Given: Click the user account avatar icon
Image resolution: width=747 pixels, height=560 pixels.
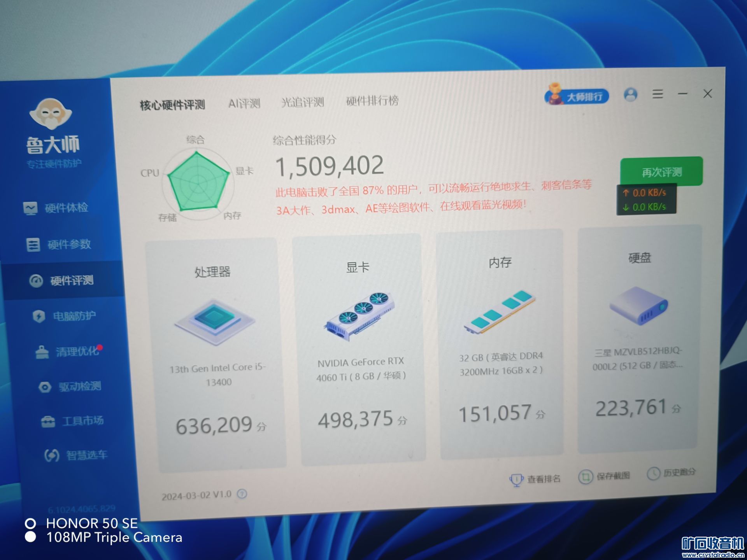Looking at the screenshot, I should pos(630,94).
